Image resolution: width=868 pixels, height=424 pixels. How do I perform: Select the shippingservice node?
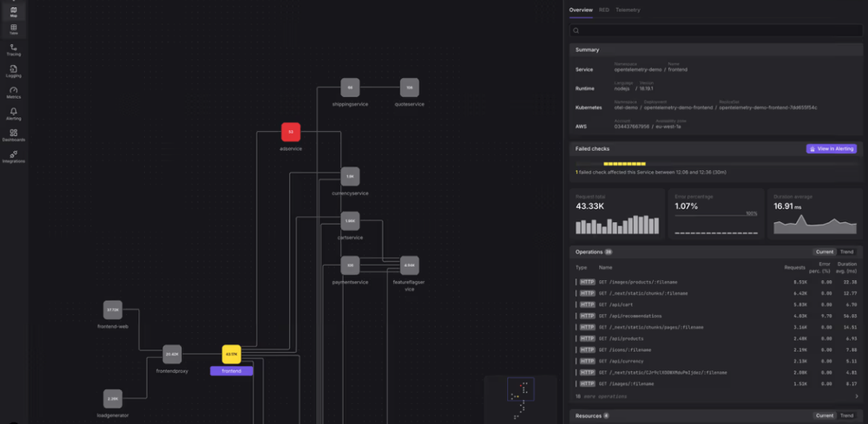pos(350,88)
